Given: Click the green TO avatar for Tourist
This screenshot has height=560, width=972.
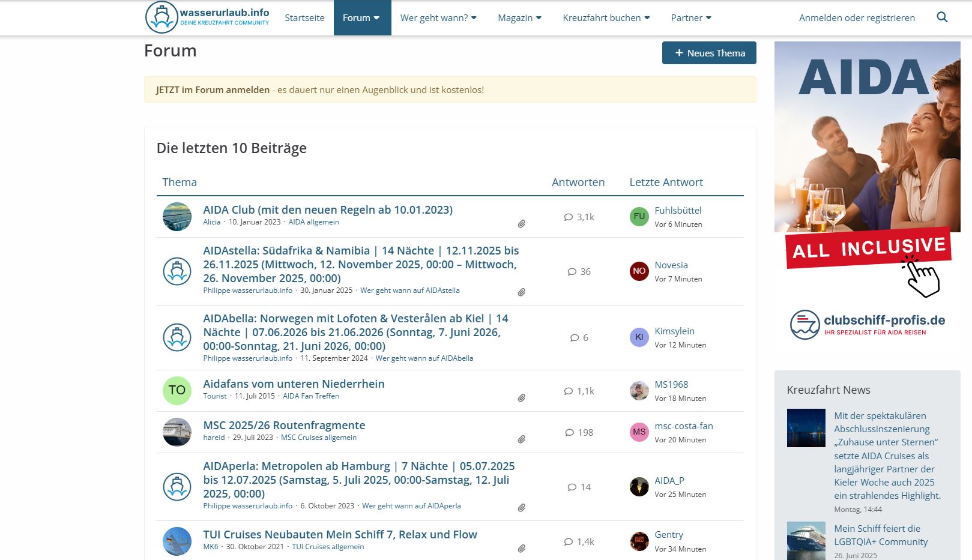Looking at the screenshot, I should click(177, 390).
